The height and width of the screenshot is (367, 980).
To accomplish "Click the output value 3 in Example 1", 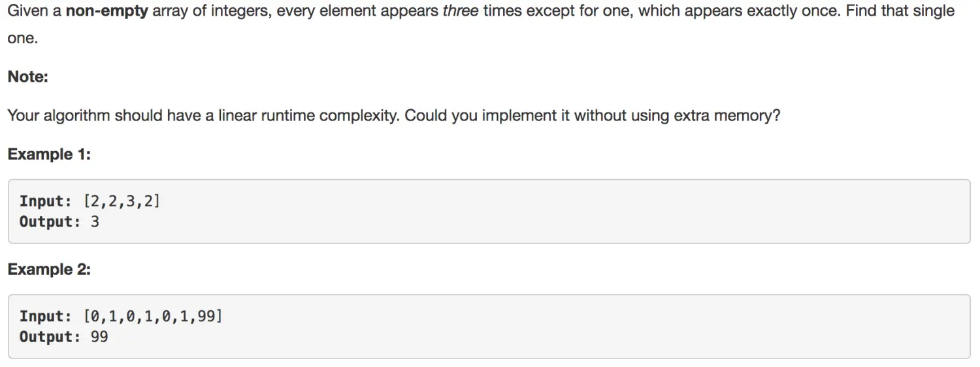I will click(95, 222).
